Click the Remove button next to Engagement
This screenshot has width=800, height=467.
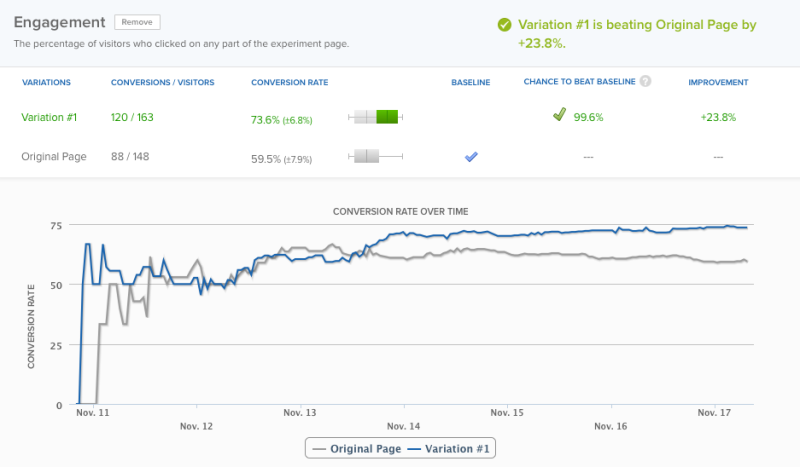(137, 22)
